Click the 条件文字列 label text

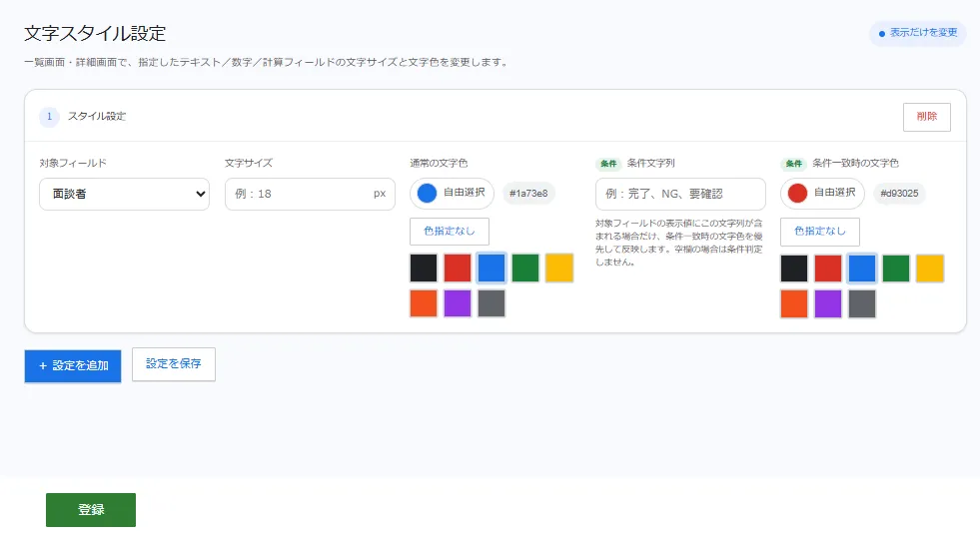(x=650, y=163)
